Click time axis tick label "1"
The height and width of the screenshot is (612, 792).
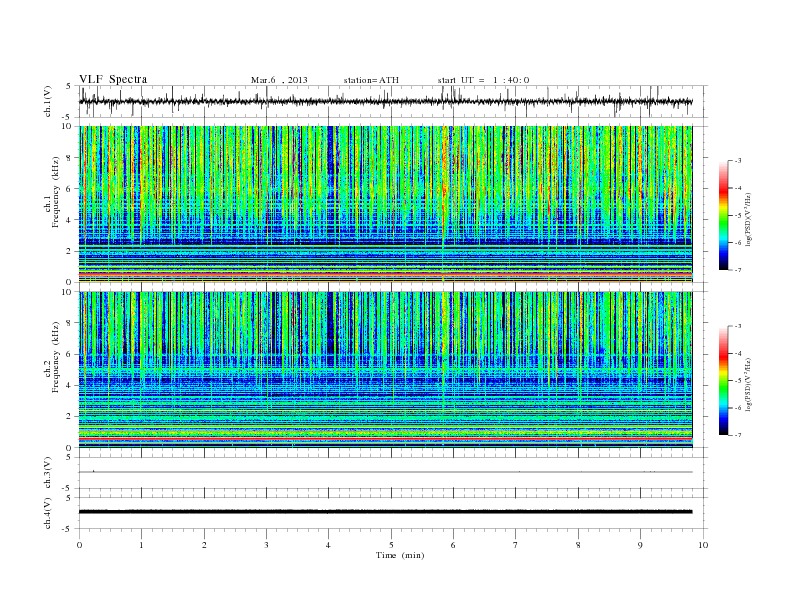pos(141,545)
